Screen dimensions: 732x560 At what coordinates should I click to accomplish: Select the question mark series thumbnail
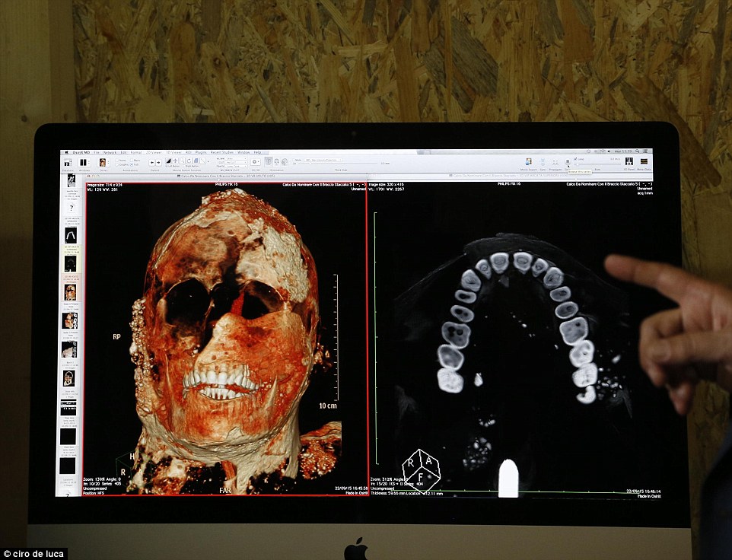coord(71,208)
